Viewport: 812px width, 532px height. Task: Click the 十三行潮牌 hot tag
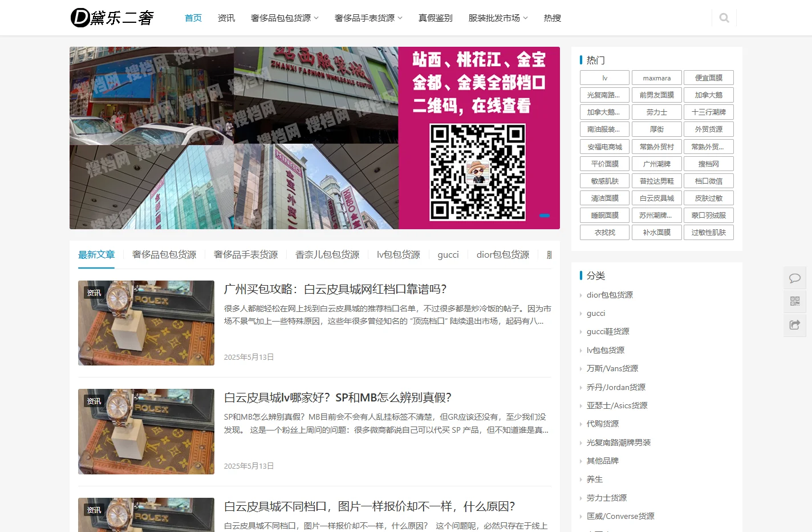coord(709,112)
